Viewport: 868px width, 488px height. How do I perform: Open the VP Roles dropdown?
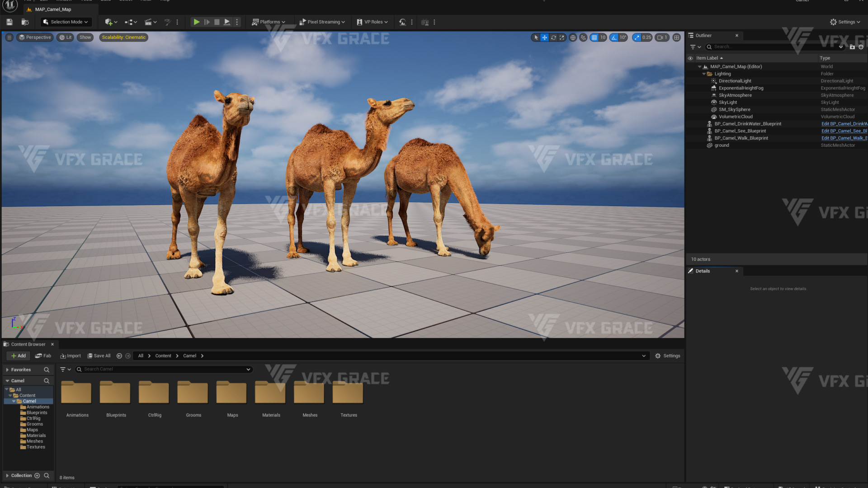(372, 22)
